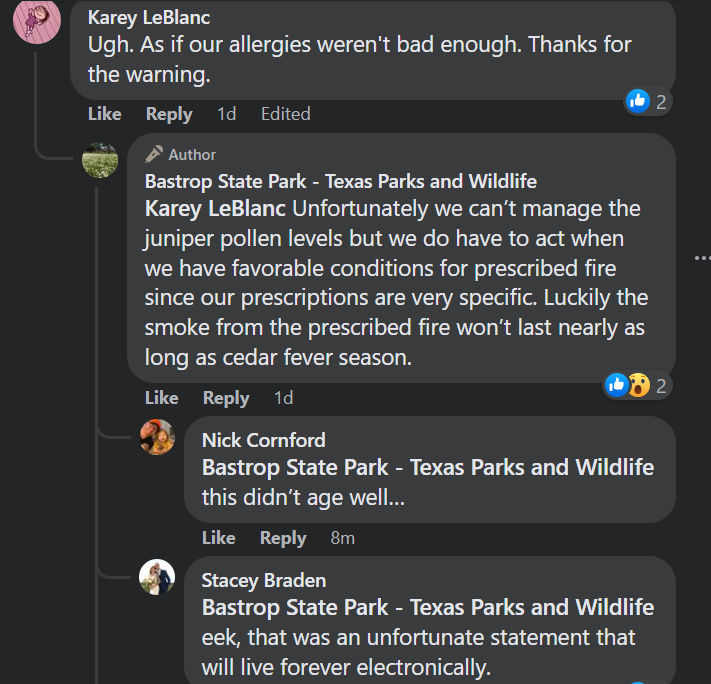Open the 8m timestamp on Nick's comment

342,538
